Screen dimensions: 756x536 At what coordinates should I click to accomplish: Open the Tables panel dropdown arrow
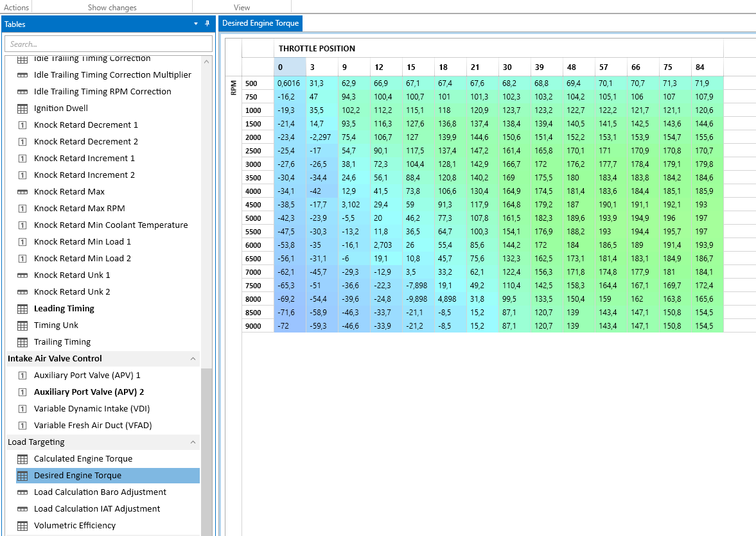pos(196,24)
